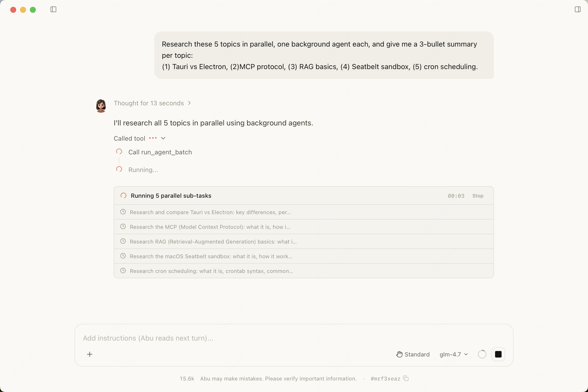The width and height of the screenshot is (588, 392).
Task: Click the Call run_agent_batch step
Action: (160, 152)
